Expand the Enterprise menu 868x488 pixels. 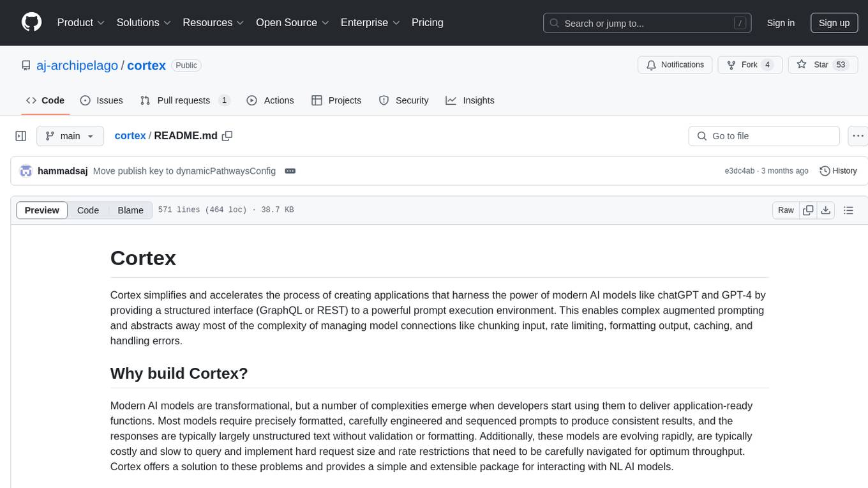tap(370, 22)
